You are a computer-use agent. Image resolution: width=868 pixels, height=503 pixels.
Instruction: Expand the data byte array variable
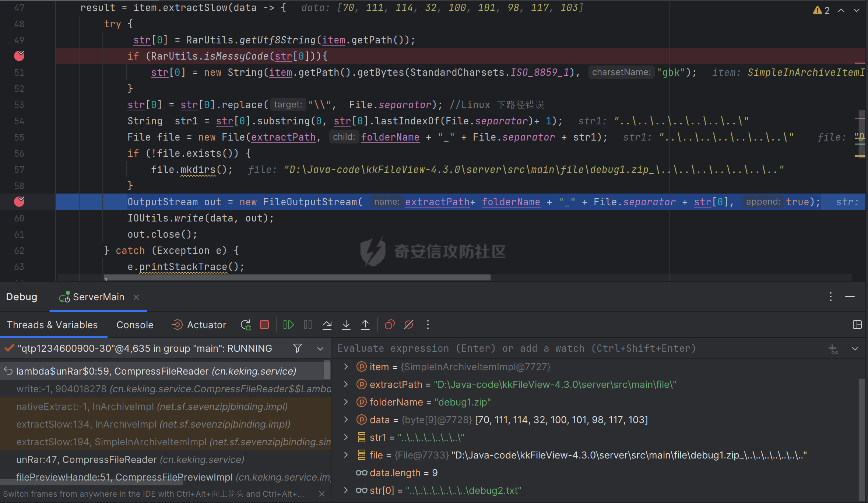[346, 420]
